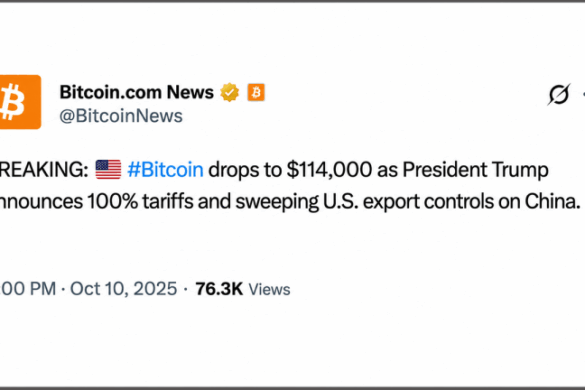Click the REAKING: text at post start
This screenshot has height=390, width=585.
click(x=44, y=170)
